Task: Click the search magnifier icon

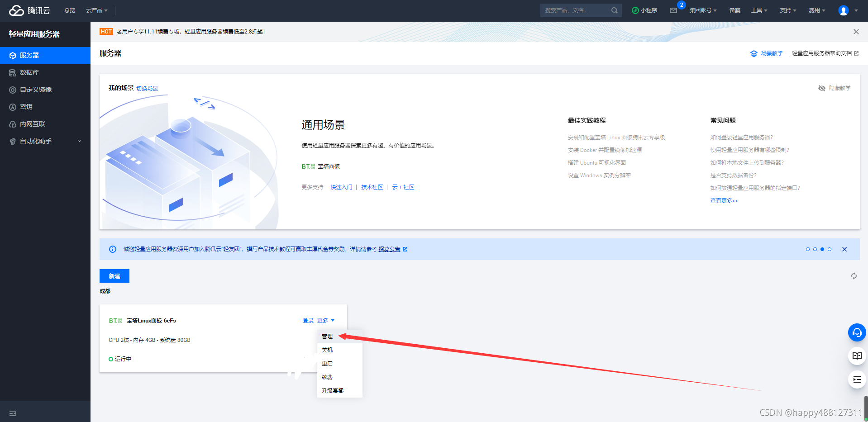Action: [x=614, y=10]
